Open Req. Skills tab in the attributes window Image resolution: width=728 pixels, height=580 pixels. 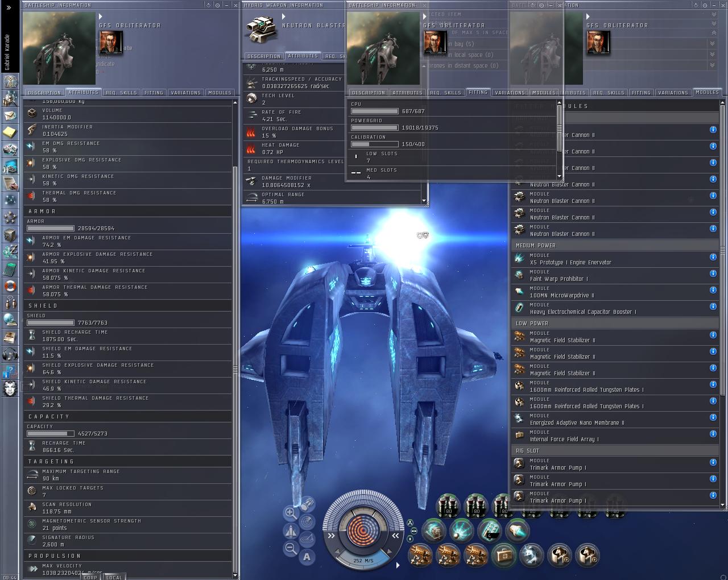121,93
